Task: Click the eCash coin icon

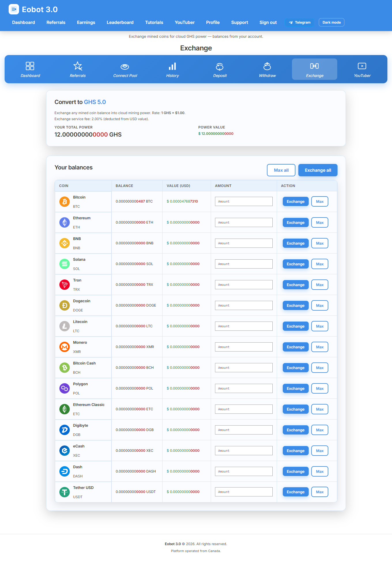Action: pyautogui.click(x=65, y=451)
